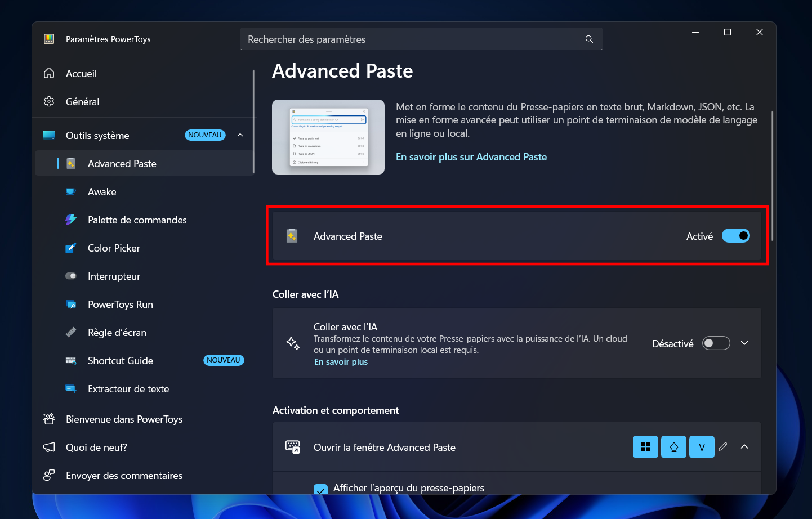Click the Rechercher des paramètres search field
Image resolution: width=812 pixels, height=519 pixels.
(421, 39)
